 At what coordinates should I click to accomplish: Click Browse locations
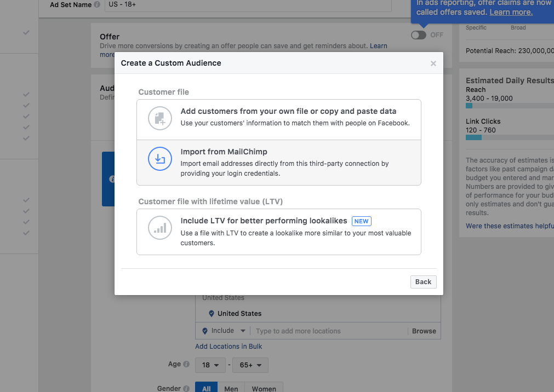click(x=424, y=331)
